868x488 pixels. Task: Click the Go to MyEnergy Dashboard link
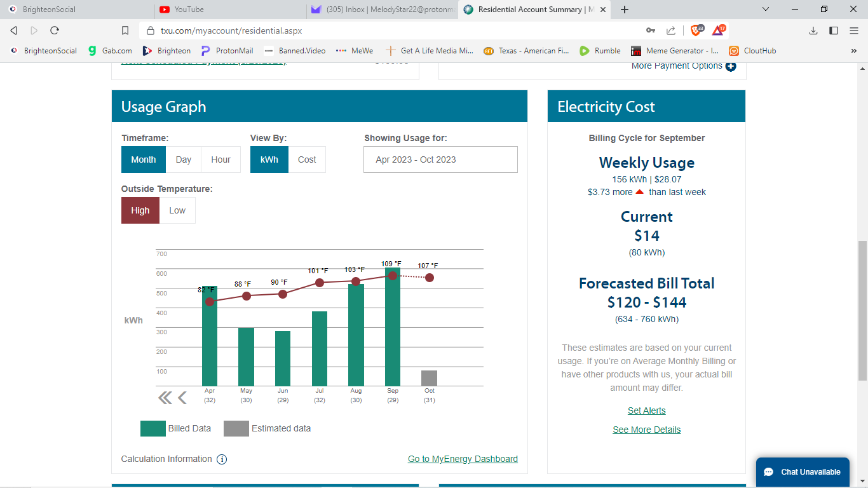[463, 459]
